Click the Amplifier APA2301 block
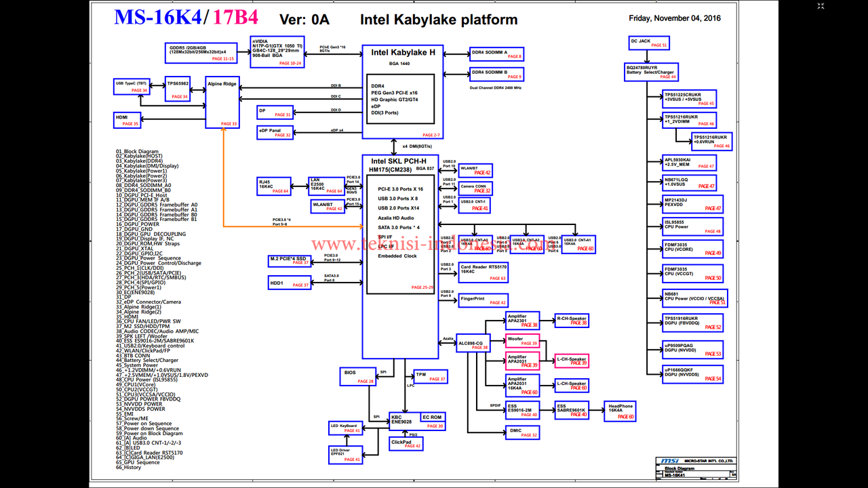Screen dimensions: 868x488 click(522, 321)
